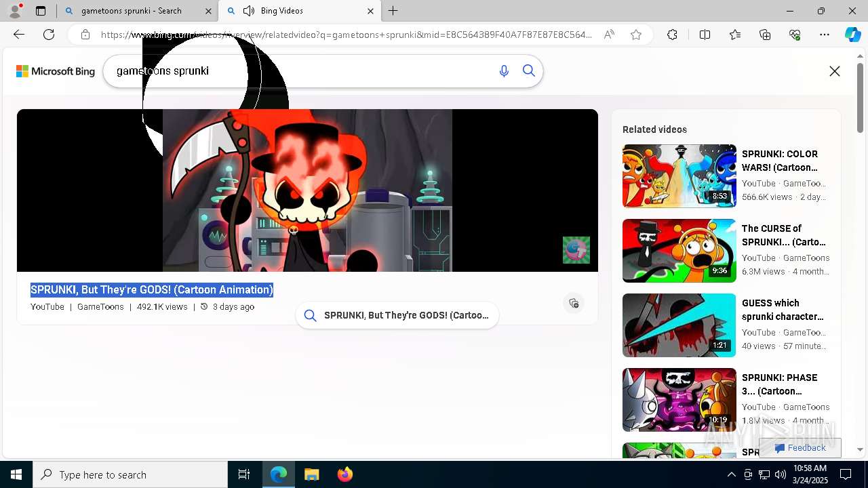Click the Feedback button
The width and height of the screenshot is (868, 488).
pyautogui.click(x=800, y=448)
